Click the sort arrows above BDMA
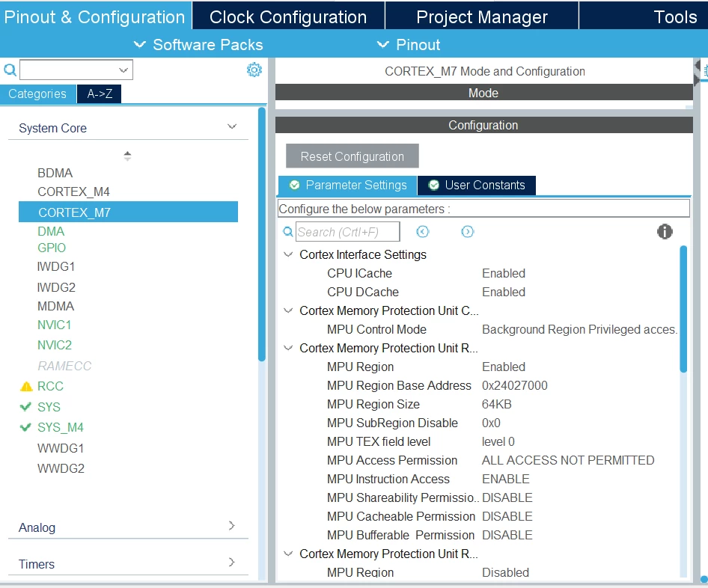The height and width of the screenshot is (588, 708). pos(127,156)
